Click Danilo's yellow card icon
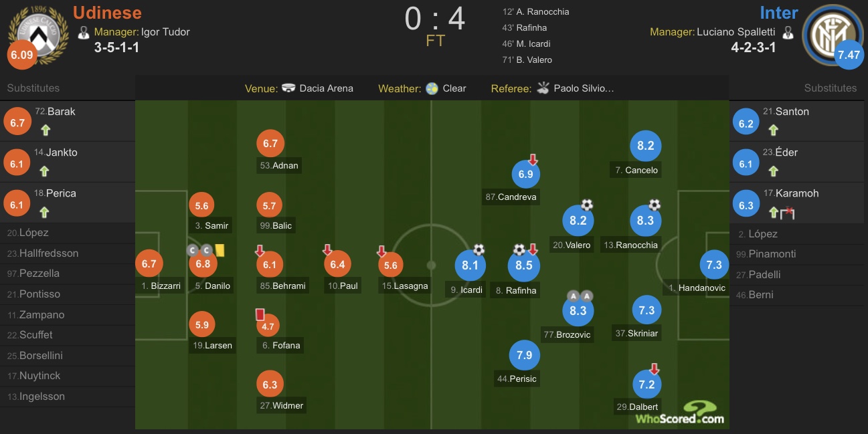This screenshot has height=434, width=868. (x=219, y=249)
